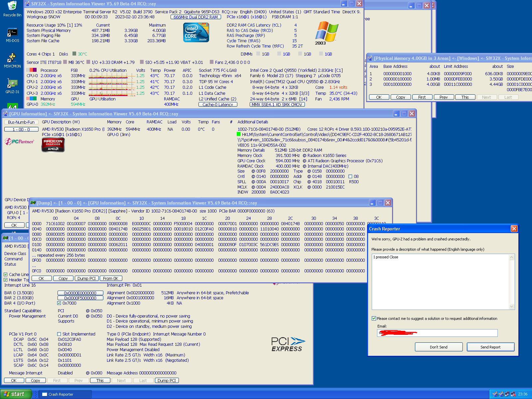Click the Intel Core 2 Quad logo
This screenshot has width=532, height=399.
coord(197,32)
